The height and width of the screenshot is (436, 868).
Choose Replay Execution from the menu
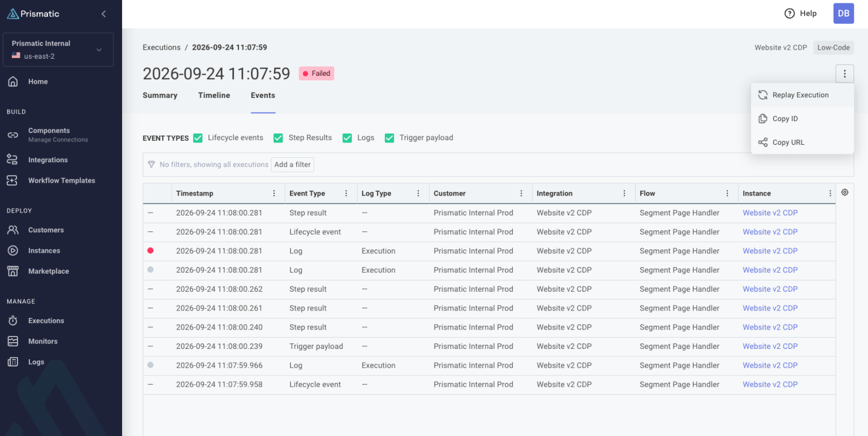click(802, 95)
